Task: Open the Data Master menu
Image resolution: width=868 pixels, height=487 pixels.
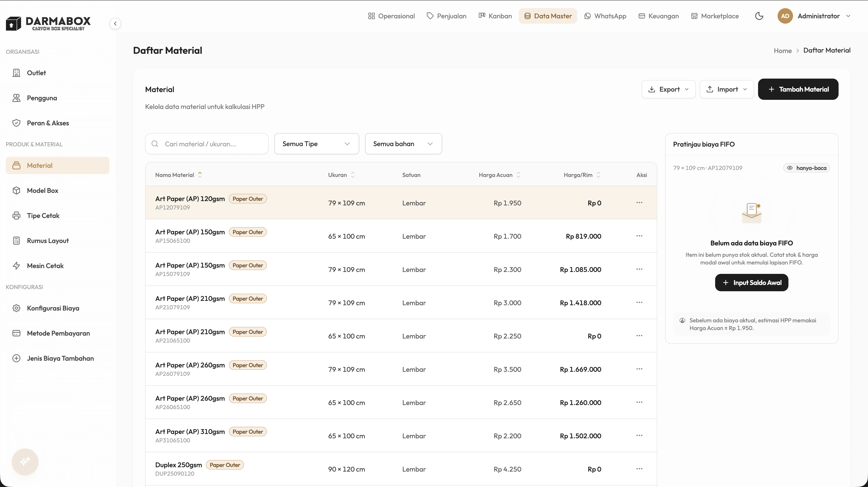Action: click(x=548, y=16)
